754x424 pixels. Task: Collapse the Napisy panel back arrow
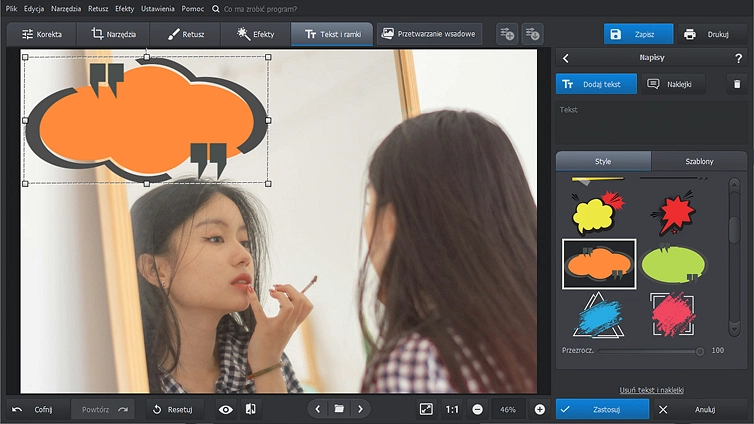click(566, 58)
